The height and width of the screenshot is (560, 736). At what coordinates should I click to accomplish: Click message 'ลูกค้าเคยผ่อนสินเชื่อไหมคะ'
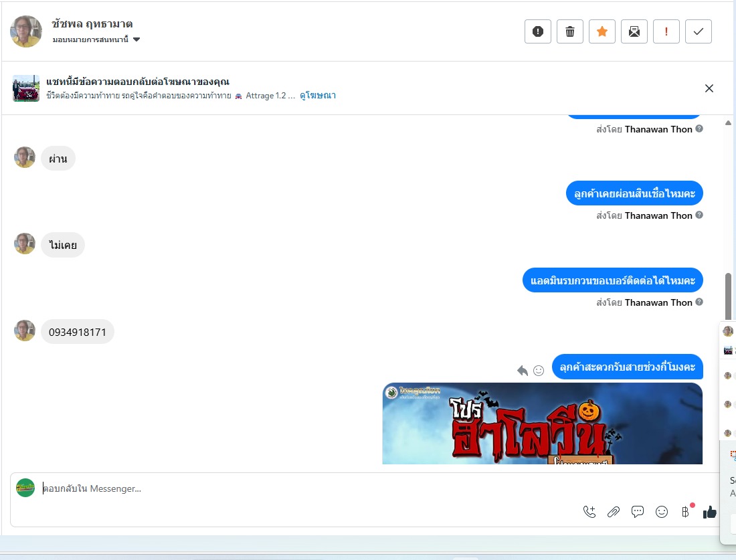coord(634,193)
